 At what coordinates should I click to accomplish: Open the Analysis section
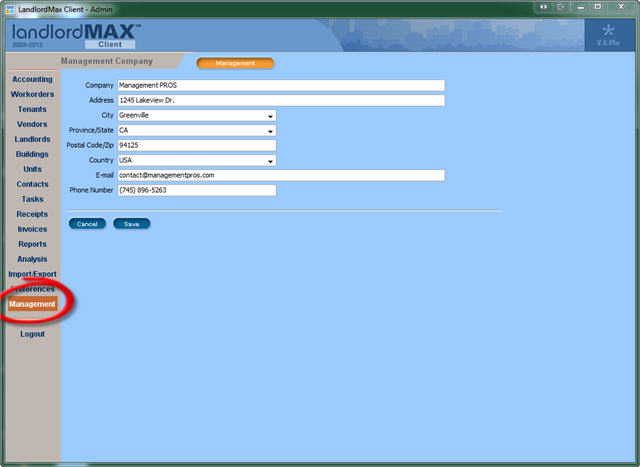click(32, 259)
